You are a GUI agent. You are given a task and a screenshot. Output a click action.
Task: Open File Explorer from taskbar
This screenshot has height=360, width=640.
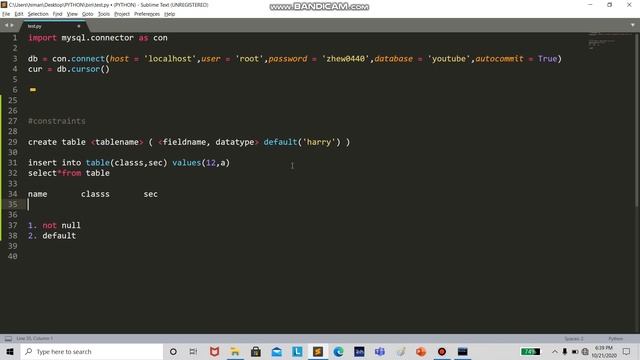tap(235, 351)
